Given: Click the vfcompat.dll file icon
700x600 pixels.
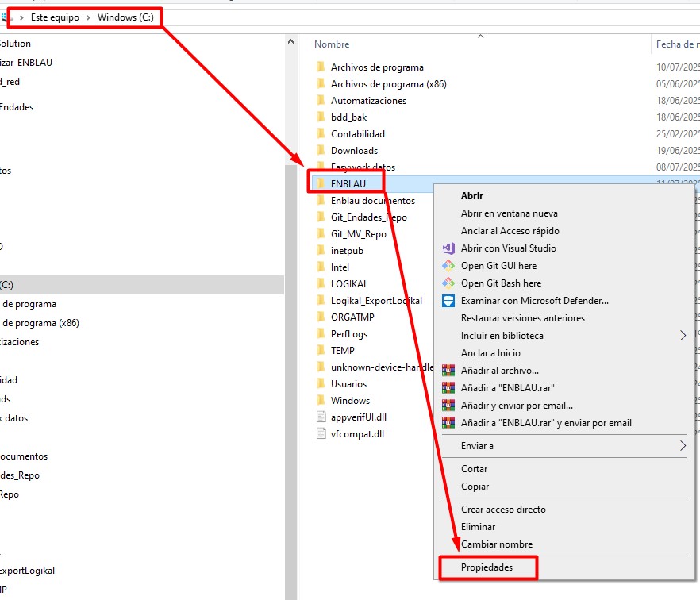Looking at the screenshot, I should point(321,433).
